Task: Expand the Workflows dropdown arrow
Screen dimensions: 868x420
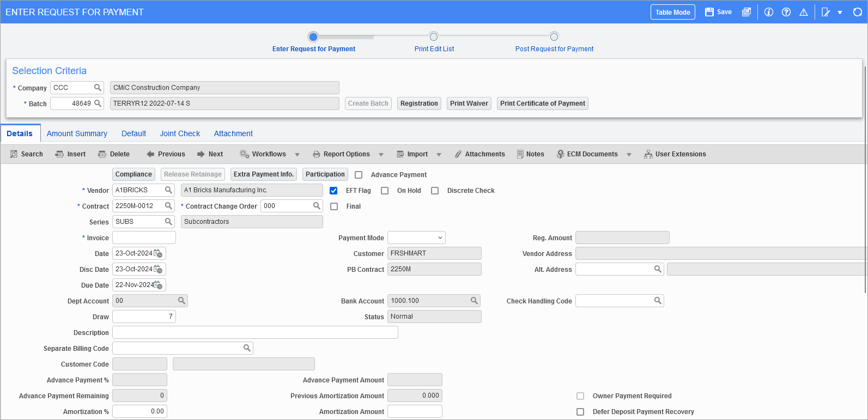Action: [x=297, y=155]
